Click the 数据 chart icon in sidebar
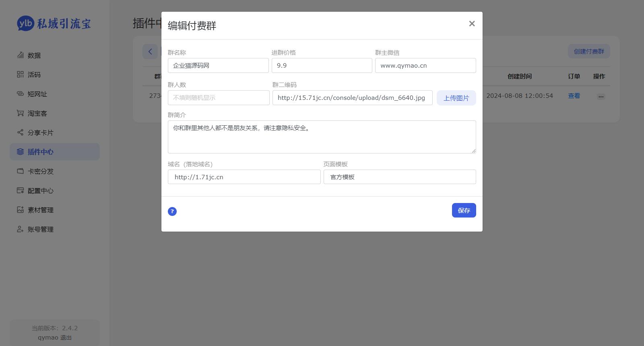This screenshot has height=346, width=644. (20, 55)
